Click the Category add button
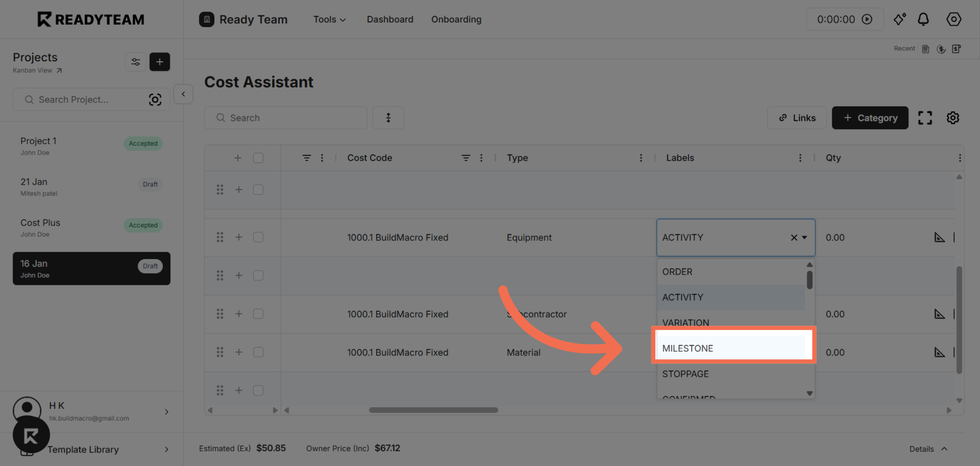 coord(870,118)
